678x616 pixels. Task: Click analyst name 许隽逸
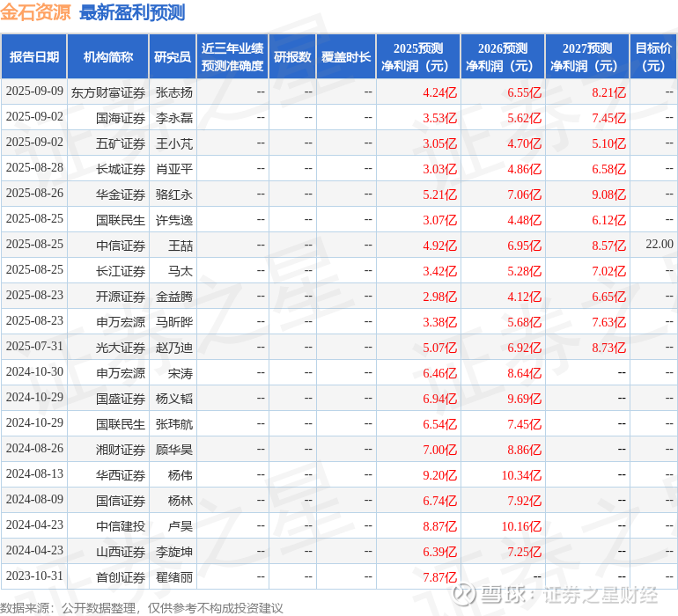[173, 221]
